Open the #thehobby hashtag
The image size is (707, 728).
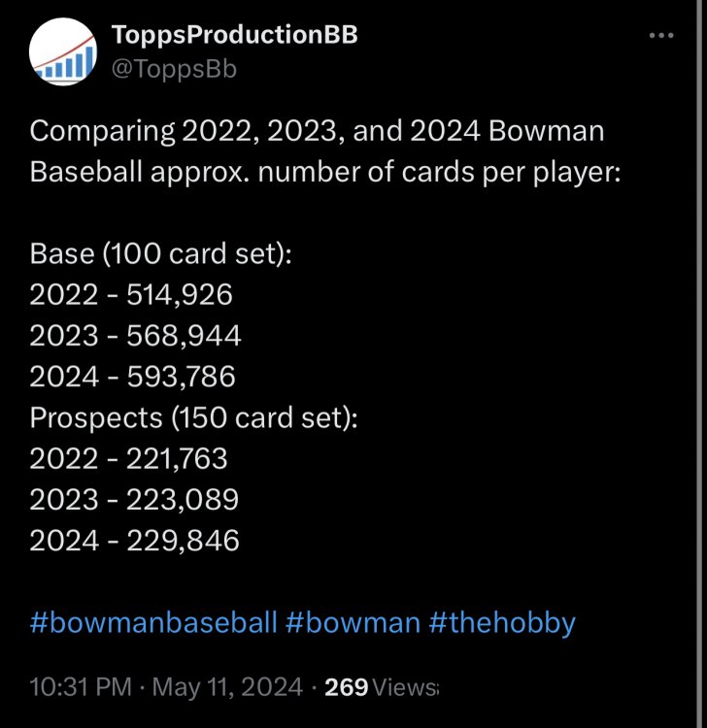click(502, 623)
